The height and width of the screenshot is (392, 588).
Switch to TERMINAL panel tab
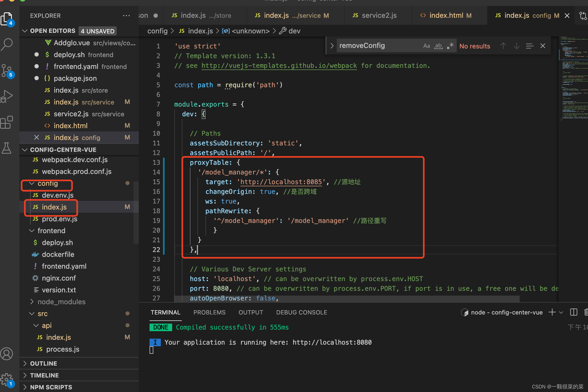[x=165, y=312]
